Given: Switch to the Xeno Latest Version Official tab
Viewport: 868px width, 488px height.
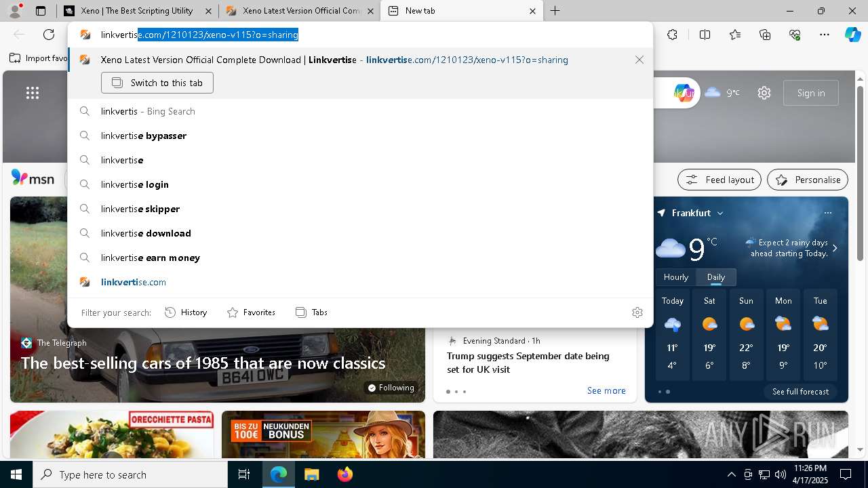Looking at the screenshot, I should 299,11.
